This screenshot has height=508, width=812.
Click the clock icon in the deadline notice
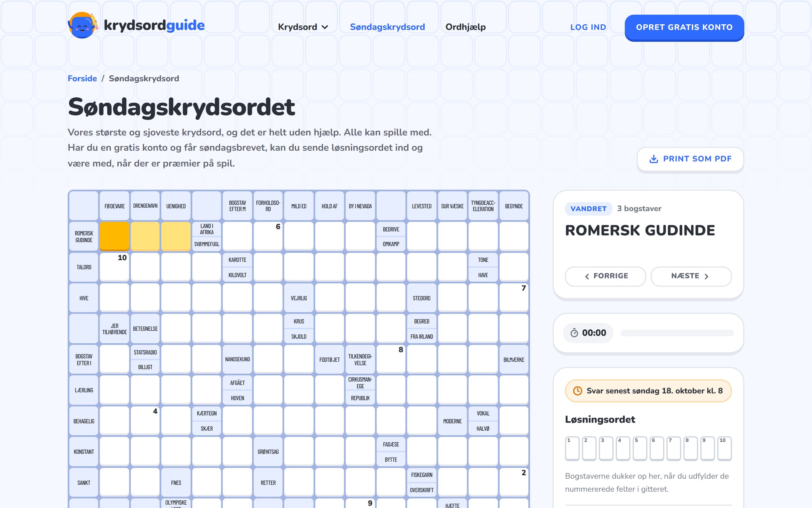(577, 391)
